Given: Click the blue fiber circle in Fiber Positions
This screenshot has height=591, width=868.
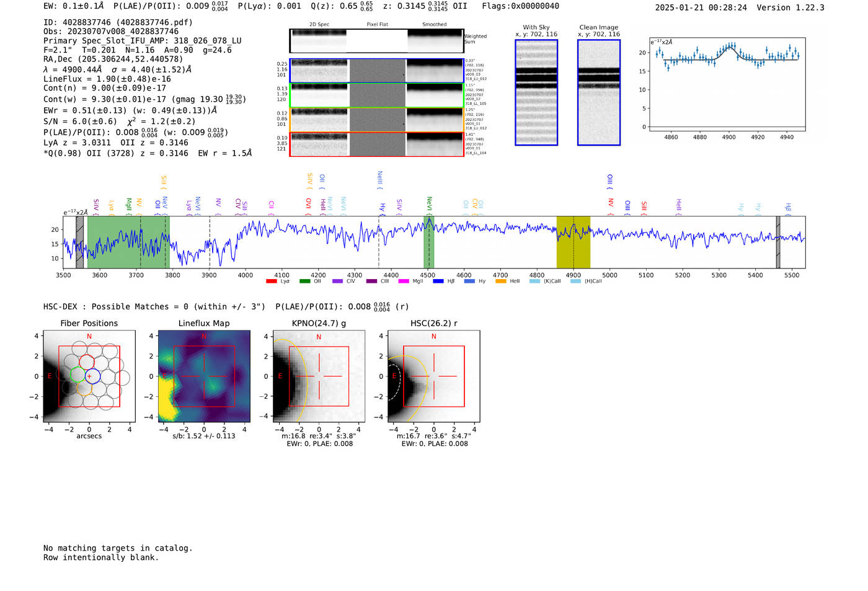Looking at the screenshot, I should click(92, 376).
